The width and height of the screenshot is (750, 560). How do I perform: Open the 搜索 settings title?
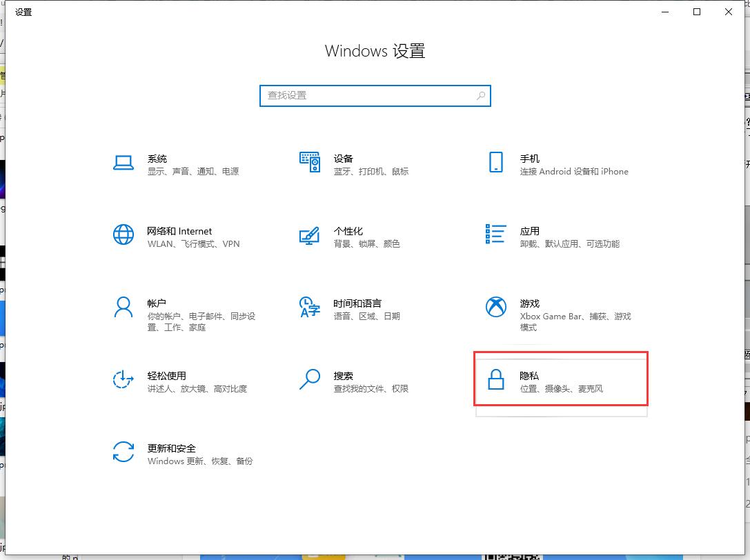pyautogui.click(x=343, y=376)
